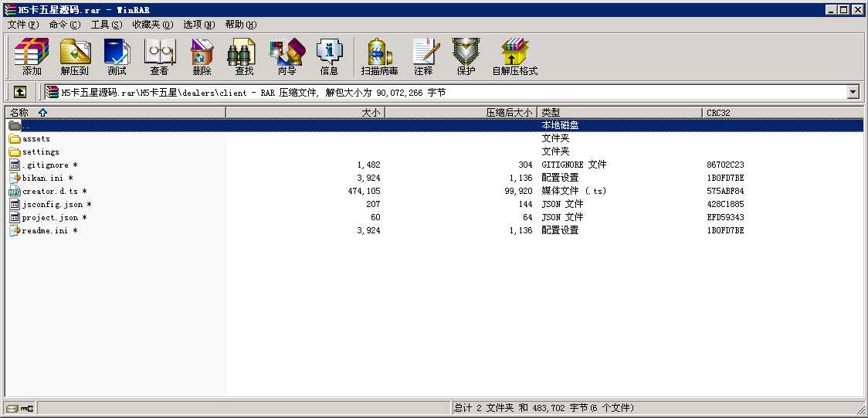The image size is (868, 418).
Task: Click the 添加 (Add) toolbar icon
Action: pyautogui.click(x=32, y=52)
